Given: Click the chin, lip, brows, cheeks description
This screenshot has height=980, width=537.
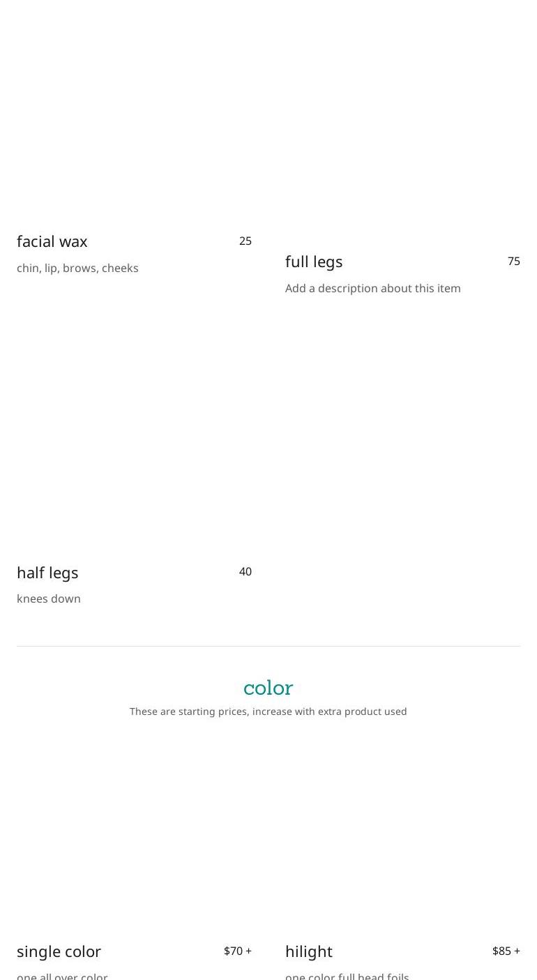Looking at the screenshot, I should pyautogui.click(x=77, y=268).
